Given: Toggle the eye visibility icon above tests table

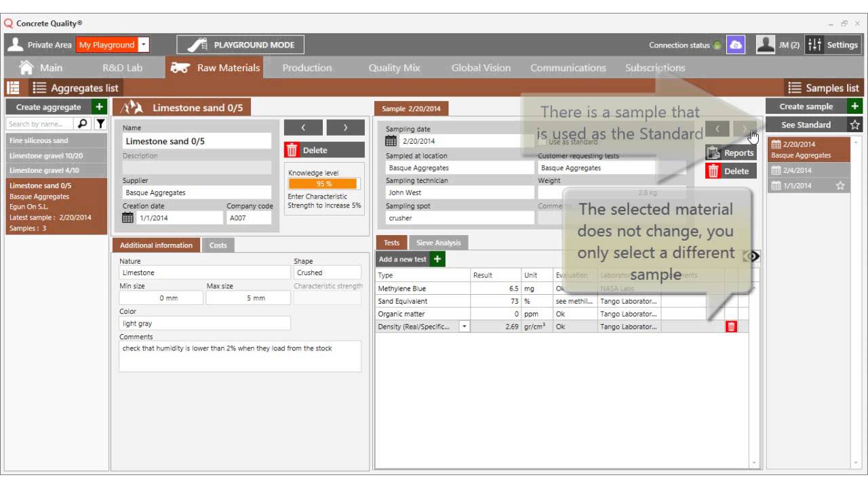Looking at the screenshot, I should click(752, 256).
